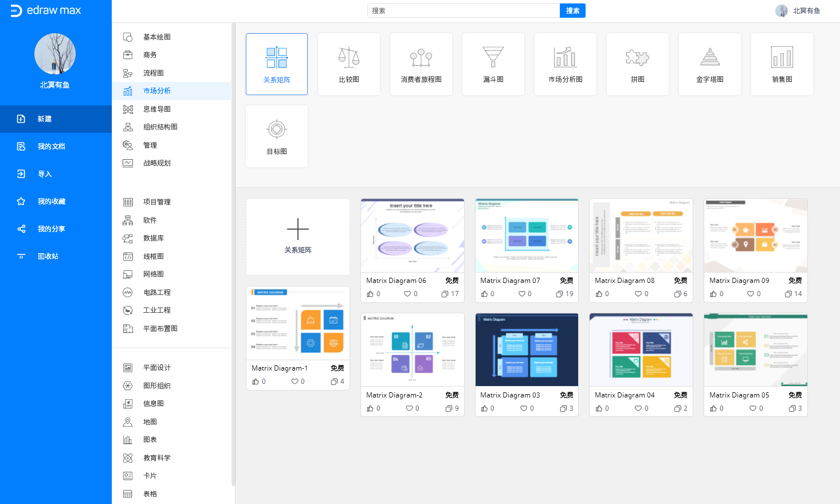Click the blue 搜索 search button
This screenshot has height=504, width=840.
click(x=572, y=11)
